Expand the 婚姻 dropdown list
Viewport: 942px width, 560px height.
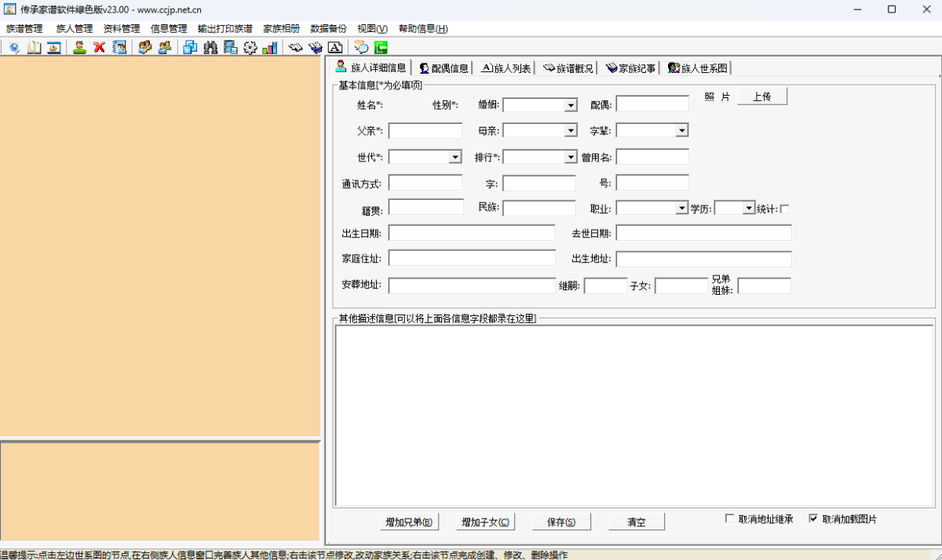pyautogui.click(x=571, y=105)
